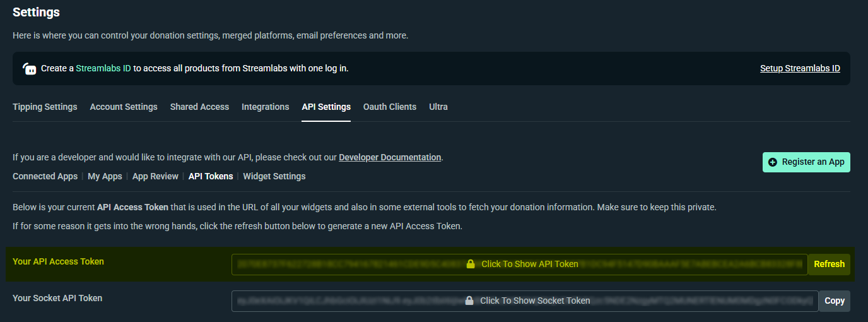This screenshot has height=322, width=868.
Task: Click the Setup Streamlabs ID link
Action: pos(800,69)
